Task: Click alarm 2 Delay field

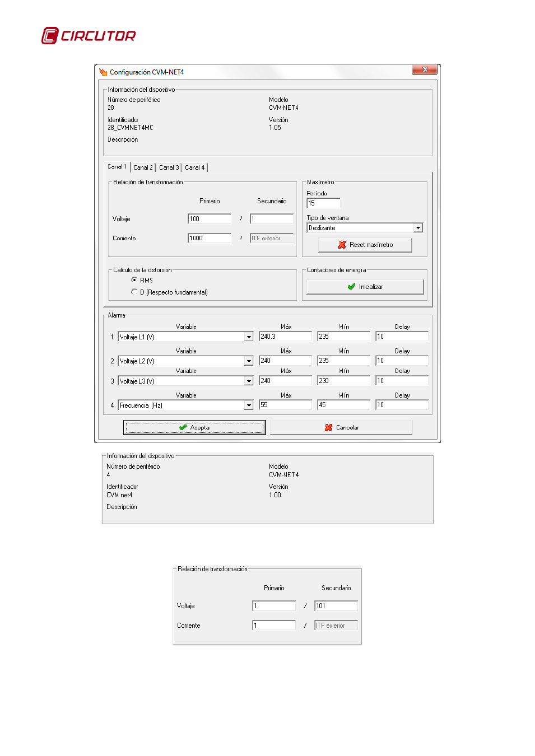Action: point(402,361)
